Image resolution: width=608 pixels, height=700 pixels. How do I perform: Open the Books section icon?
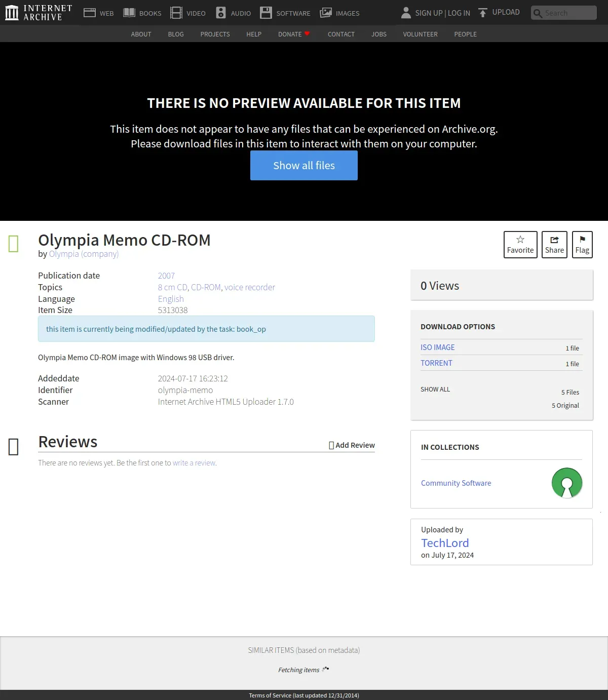pyautogui.click(x=129, y=13)
